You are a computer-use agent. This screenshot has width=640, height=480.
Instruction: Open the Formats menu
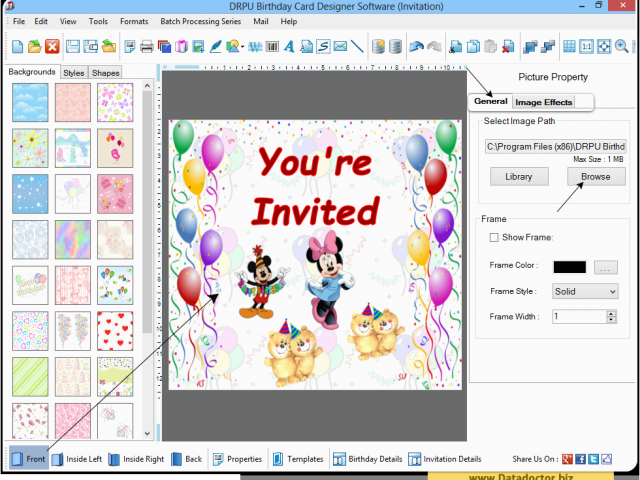[x=134, y=21]
